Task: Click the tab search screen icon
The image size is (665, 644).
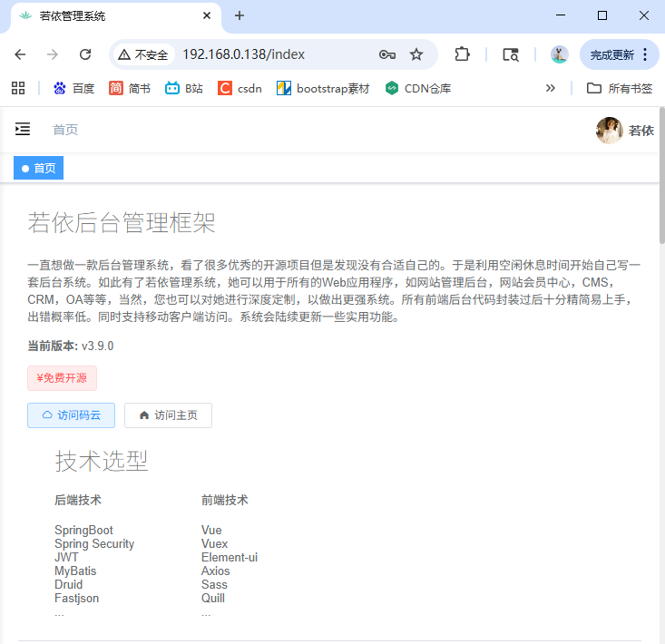Action: click(x=510, y=54)
